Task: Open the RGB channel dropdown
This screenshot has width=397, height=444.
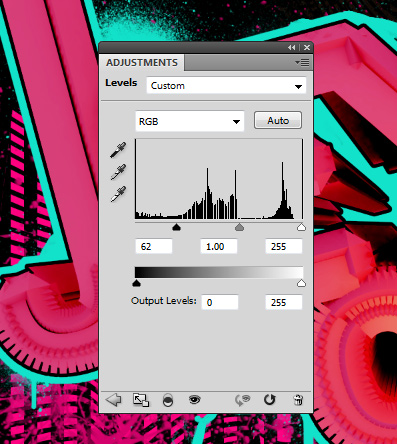Action: point(190,121)
